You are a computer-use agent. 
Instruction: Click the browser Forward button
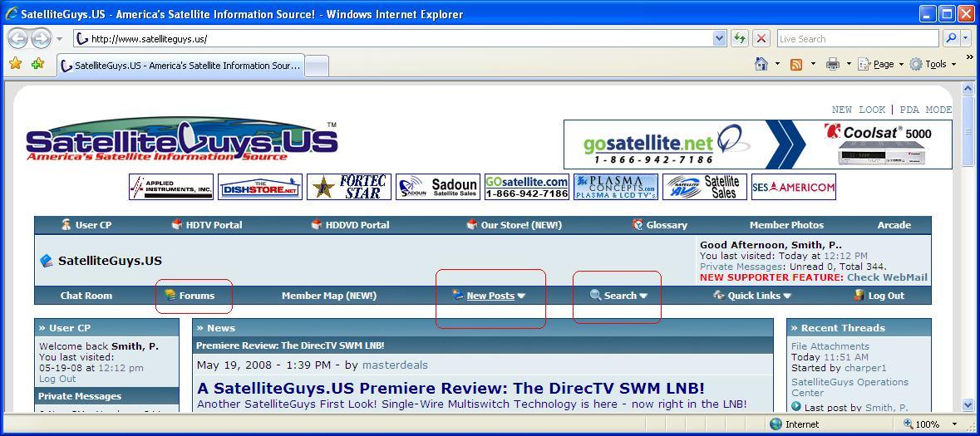(42, 39)
